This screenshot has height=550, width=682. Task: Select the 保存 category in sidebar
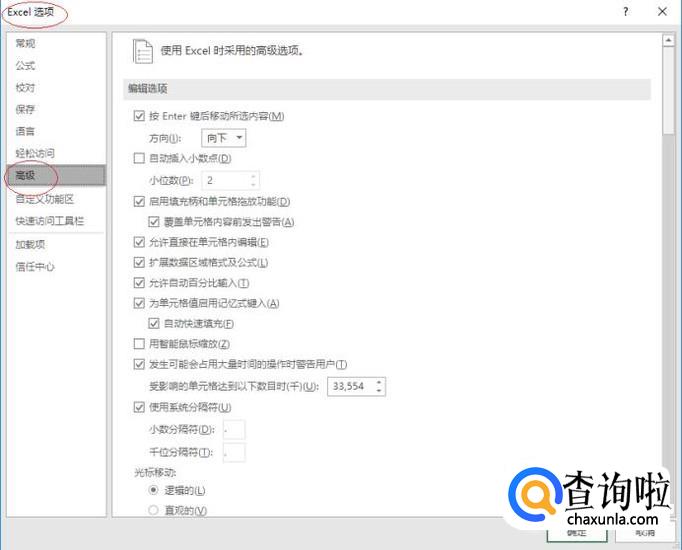click(25, 109)
